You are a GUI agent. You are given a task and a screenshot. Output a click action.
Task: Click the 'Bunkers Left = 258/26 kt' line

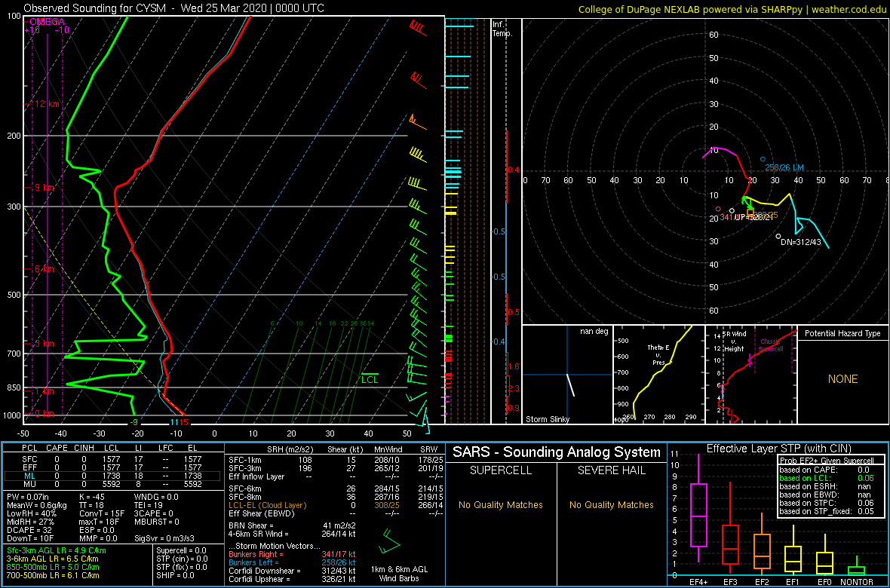[x=293, y=562]
